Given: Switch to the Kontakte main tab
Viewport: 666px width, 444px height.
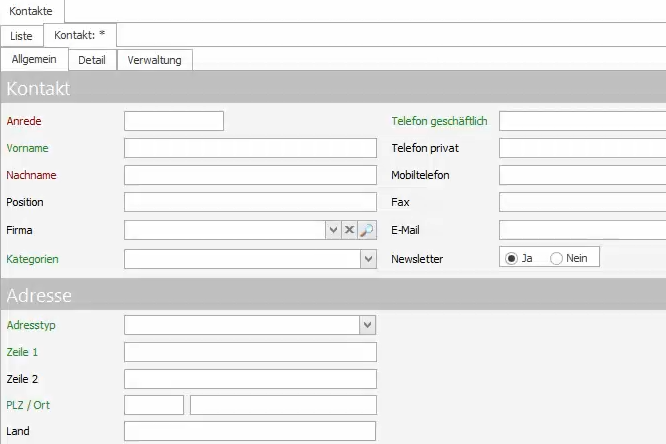Looking at the screenshot, I should click(31, 11).
